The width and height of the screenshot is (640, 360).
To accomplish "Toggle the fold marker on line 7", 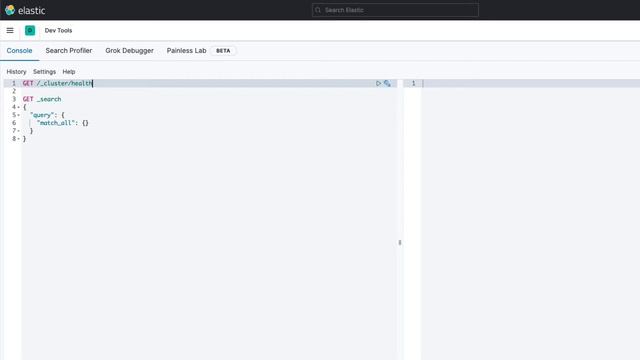I will (18, 131).
